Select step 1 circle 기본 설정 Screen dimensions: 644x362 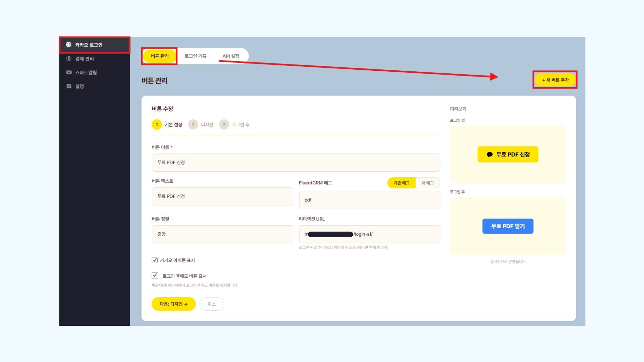(x=157, y=125)
